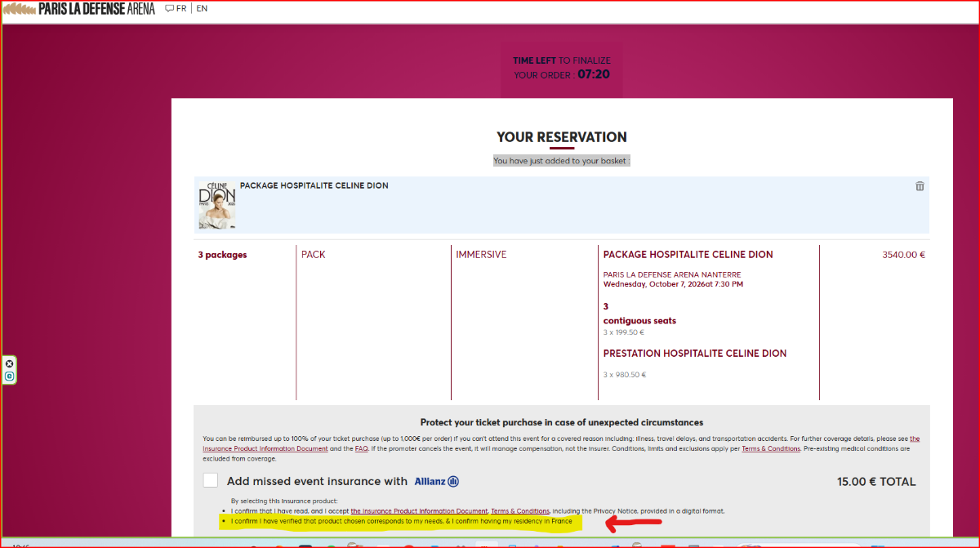This screenshot has width=980, height=548.
Task: Switch site language to FR
Action: tap(181, 9)
